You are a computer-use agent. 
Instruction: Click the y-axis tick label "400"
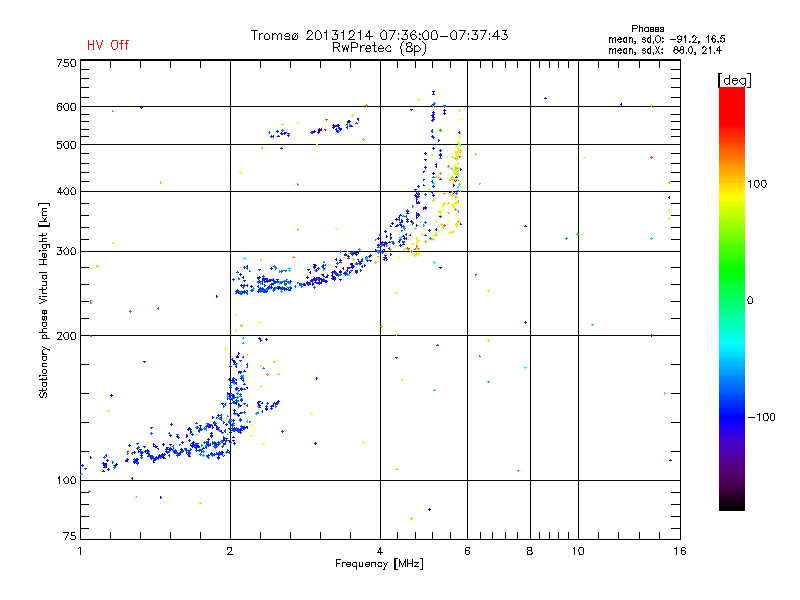point(67,191)
